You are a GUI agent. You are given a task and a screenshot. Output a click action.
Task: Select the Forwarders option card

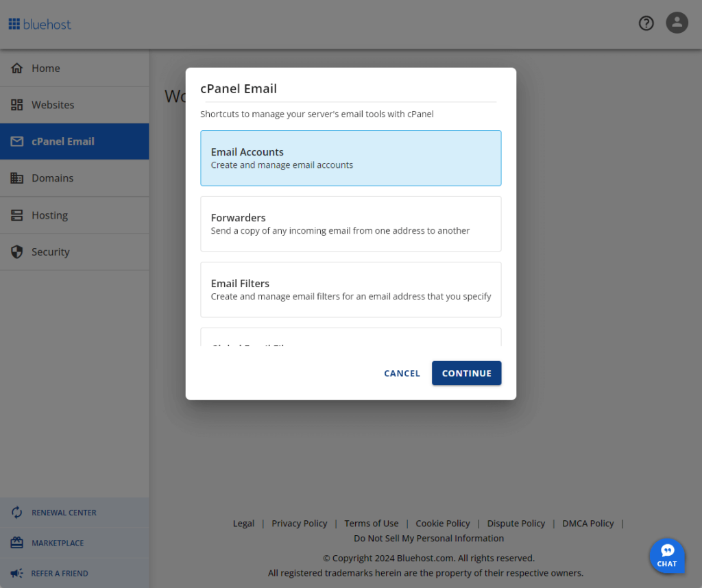[351, 223]
